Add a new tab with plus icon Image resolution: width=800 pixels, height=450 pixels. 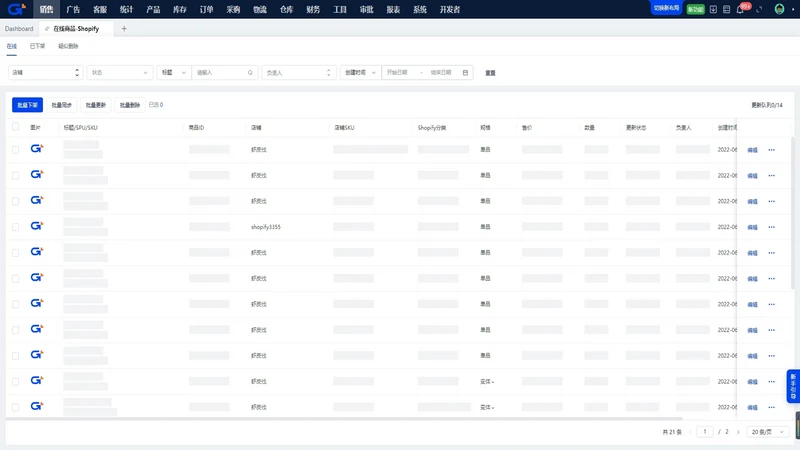point(124,29)
